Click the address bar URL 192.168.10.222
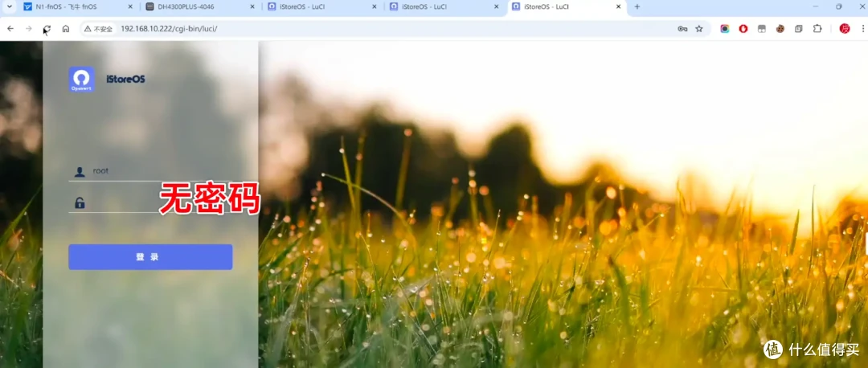This screenshot has height=368, width=868. (169, 29)
